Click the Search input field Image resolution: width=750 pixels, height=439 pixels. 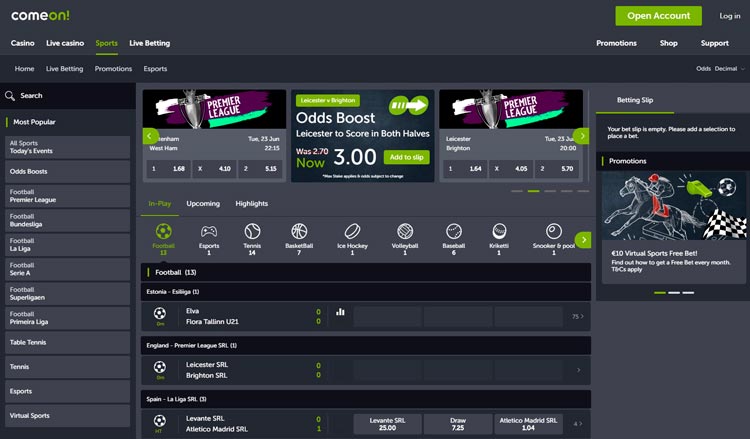67,96
